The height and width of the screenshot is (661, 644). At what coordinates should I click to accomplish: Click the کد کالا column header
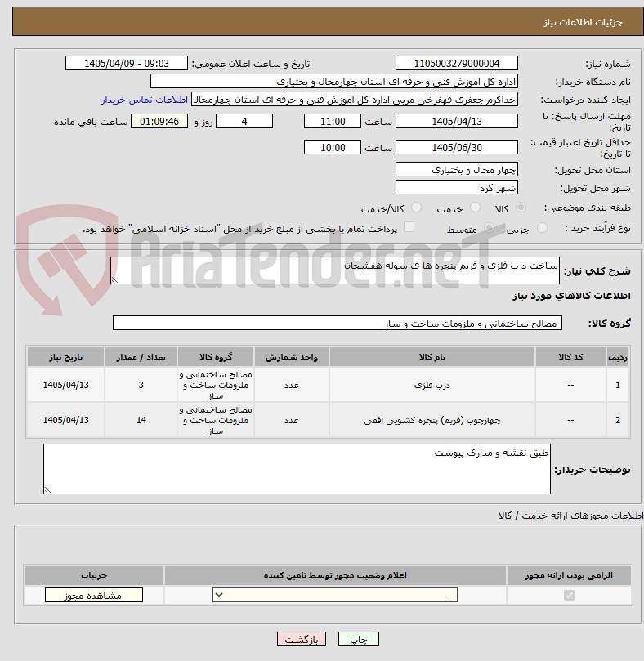570,357
